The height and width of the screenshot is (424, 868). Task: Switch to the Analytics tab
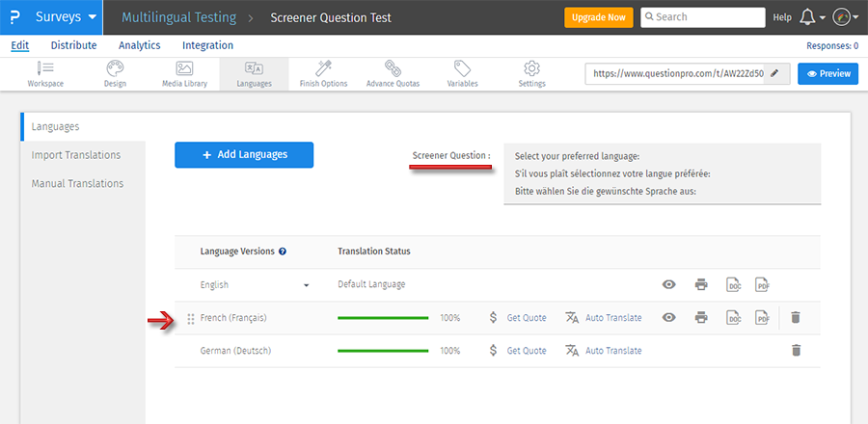point(139,45)
